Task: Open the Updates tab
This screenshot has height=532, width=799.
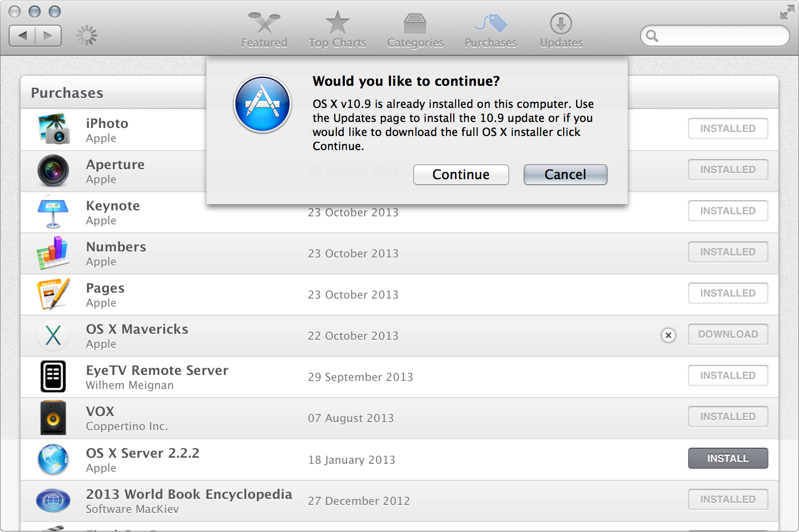Action: [x=561, y=30]
